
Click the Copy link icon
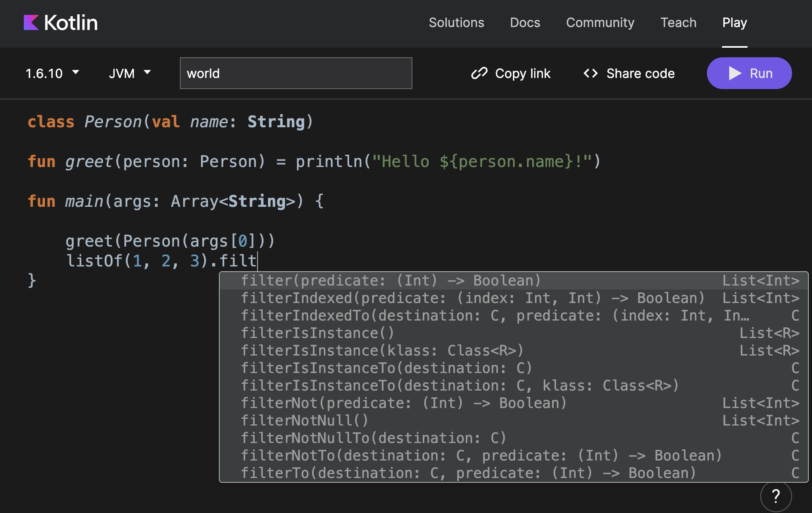pos(478,73)
